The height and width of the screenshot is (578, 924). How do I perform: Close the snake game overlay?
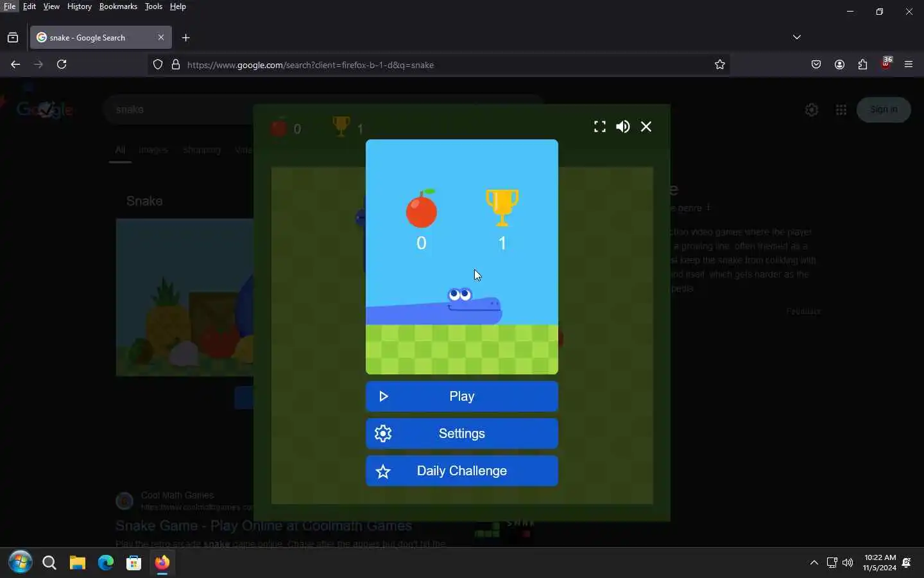pos(646,127)
